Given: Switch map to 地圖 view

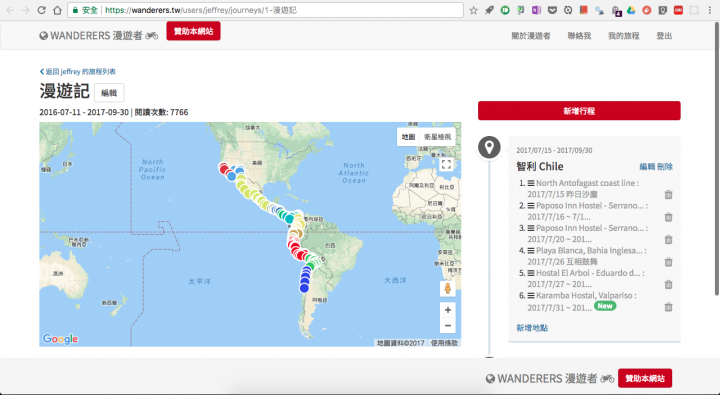Looking at the screenshot, I should point(408,137).
